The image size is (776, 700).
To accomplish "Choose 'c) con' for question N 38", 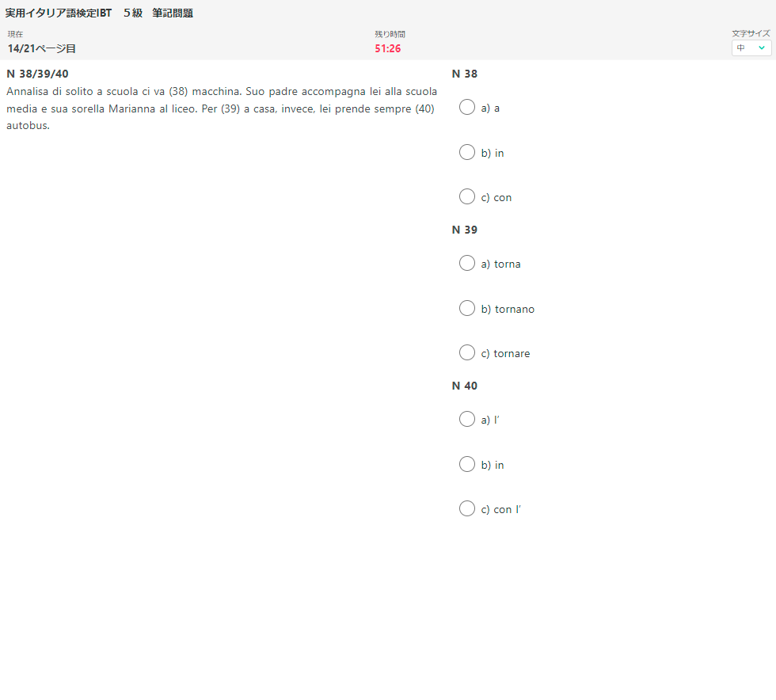I will [x=466, y=196].
